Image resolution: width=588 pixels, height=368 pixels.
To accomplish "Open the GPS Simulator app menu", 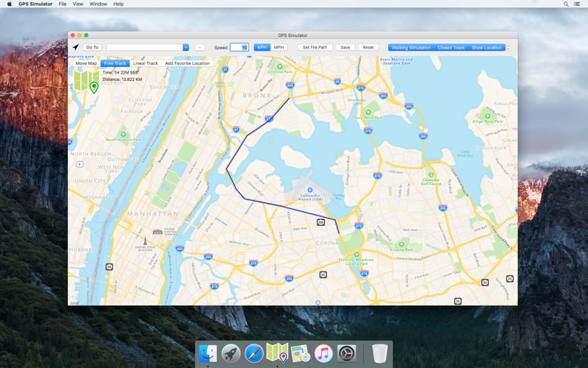I will pyautogui.click(x=35, y=4).
